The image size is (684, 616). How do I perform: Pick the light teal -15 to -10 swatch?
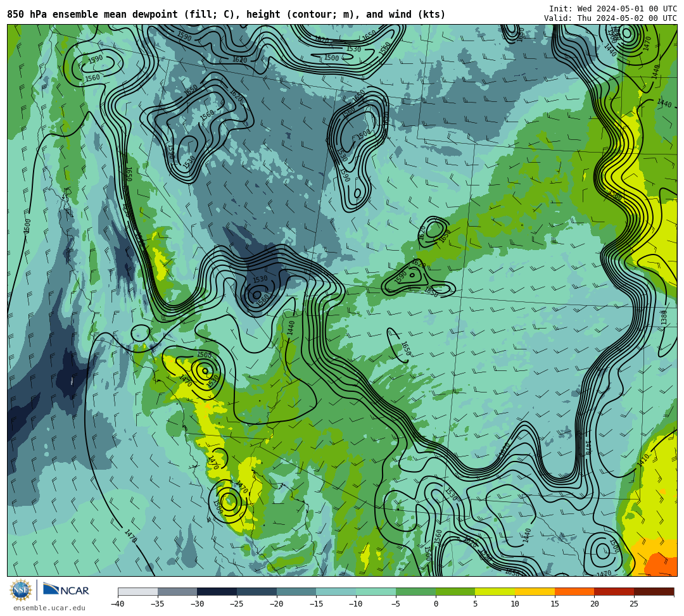click(336, 591)
